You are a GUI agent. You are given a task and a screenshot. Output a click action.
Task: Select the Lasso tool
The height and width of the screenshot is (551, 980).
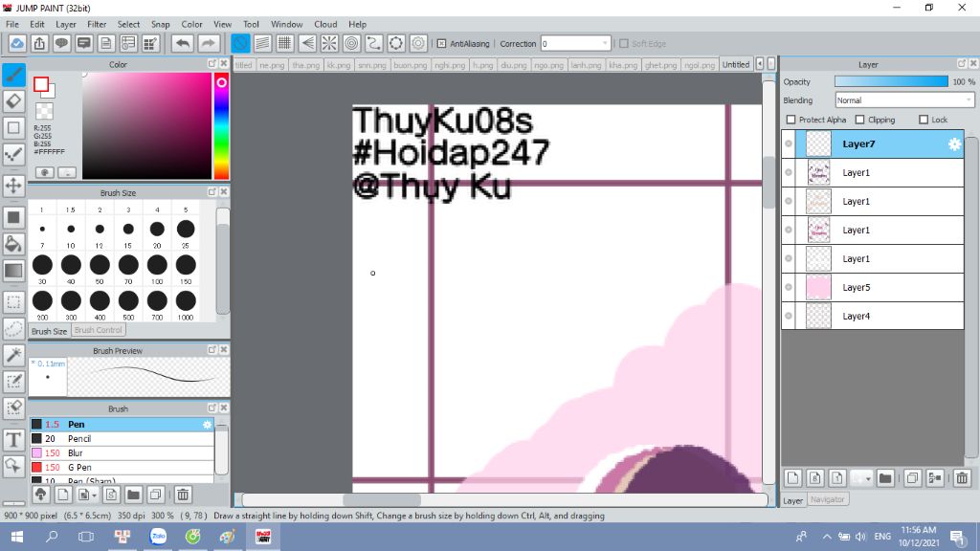click(13, 329)
